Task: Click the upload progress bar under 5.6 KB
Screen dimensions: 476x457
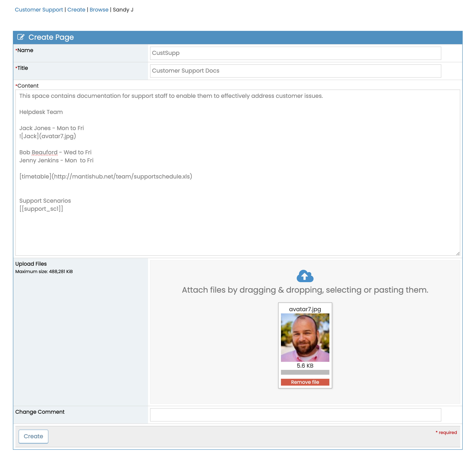Action: tap(305, 372)
